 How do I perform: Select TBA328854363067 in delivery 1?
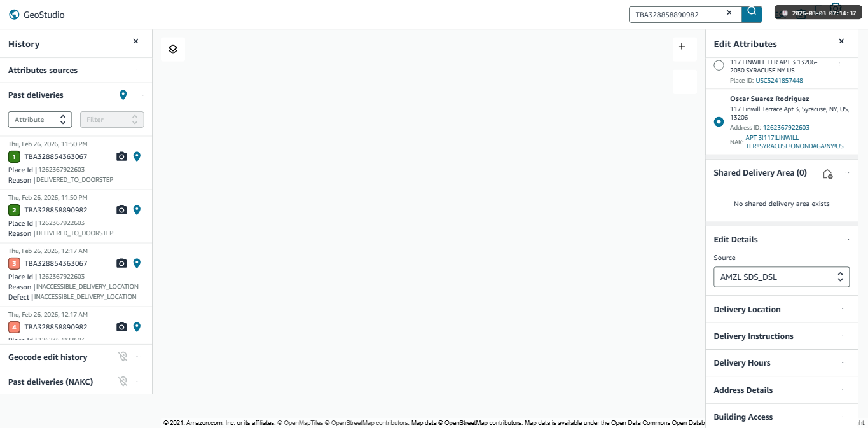click(x=56, y=156)
